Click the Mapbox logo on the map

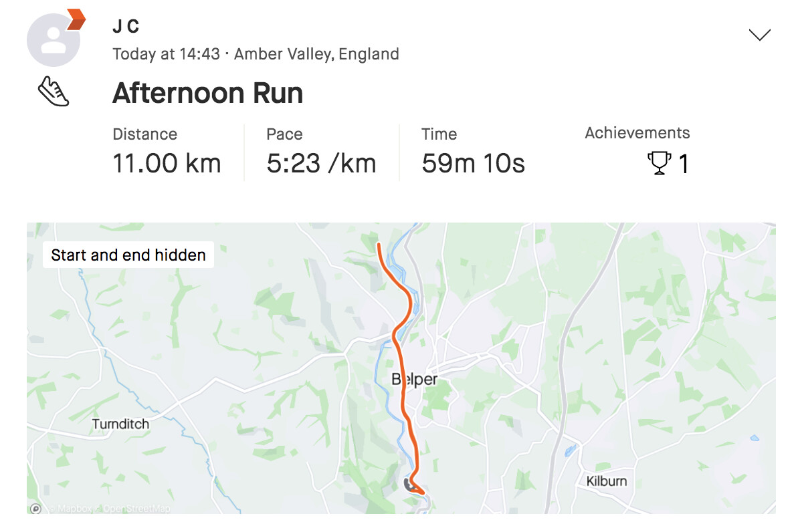coord(36,509)
